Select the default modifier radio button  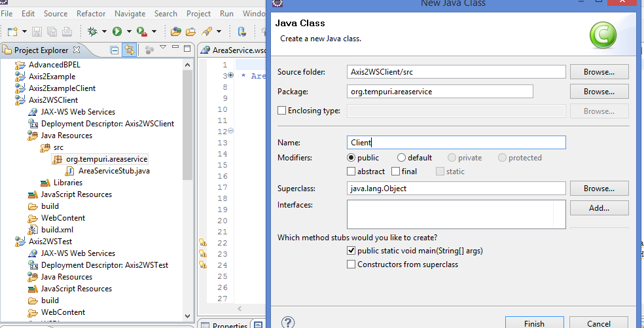(401, 158)
